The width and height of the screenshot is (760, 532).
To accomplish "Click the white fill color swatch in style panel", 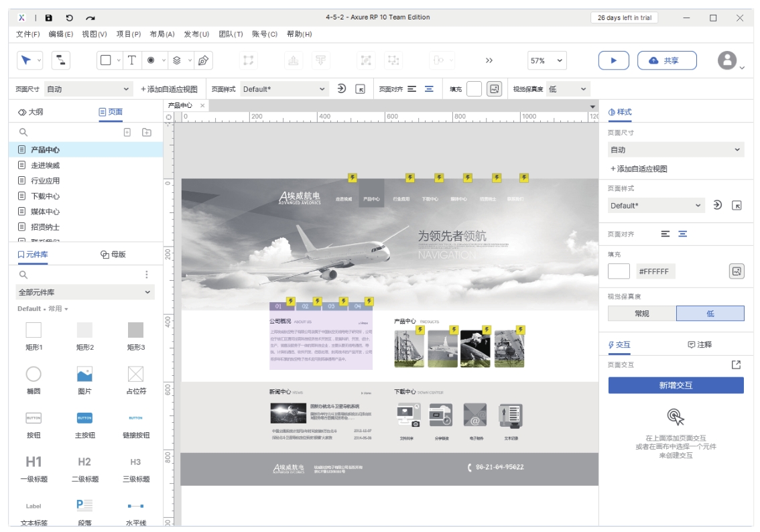I will click(619, 271).
